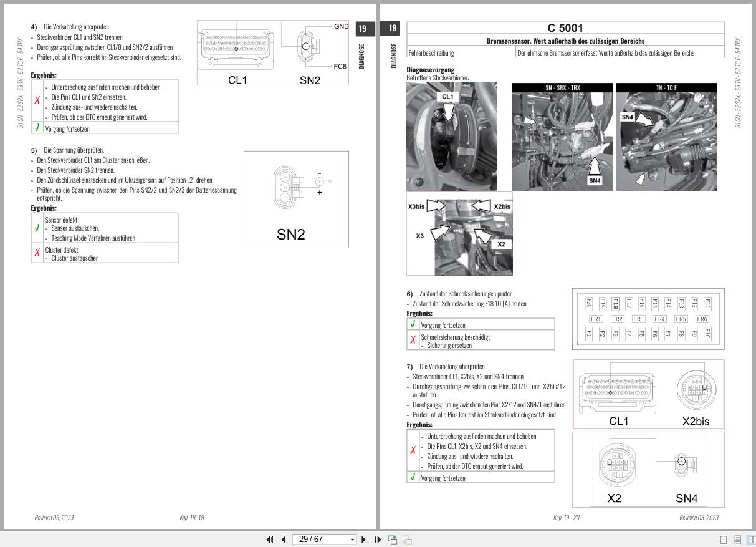756x547 pixels.
Task: Click 'Cluster austauschen' line
Action: (x=75, y=258)
